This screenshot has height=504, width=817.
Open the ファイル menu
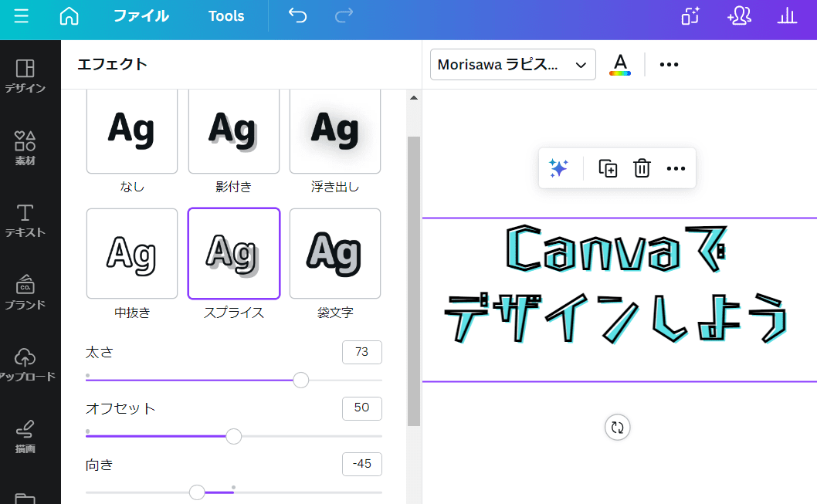(x=141, y=15)
